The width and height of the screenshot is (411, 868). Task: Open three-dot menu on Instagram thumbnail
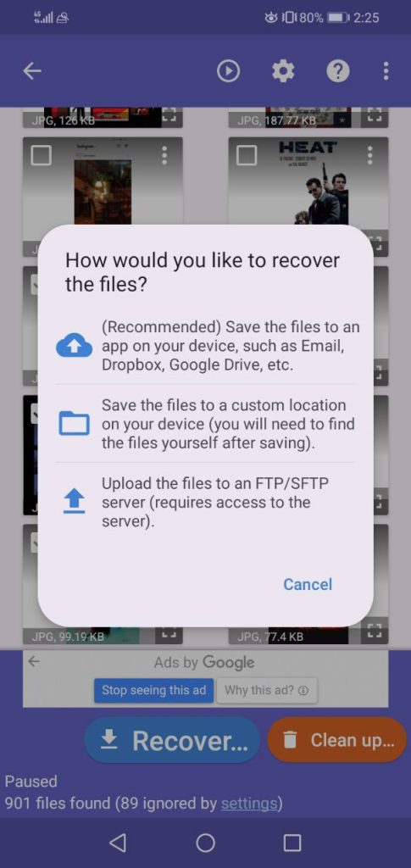pos(164,156)
